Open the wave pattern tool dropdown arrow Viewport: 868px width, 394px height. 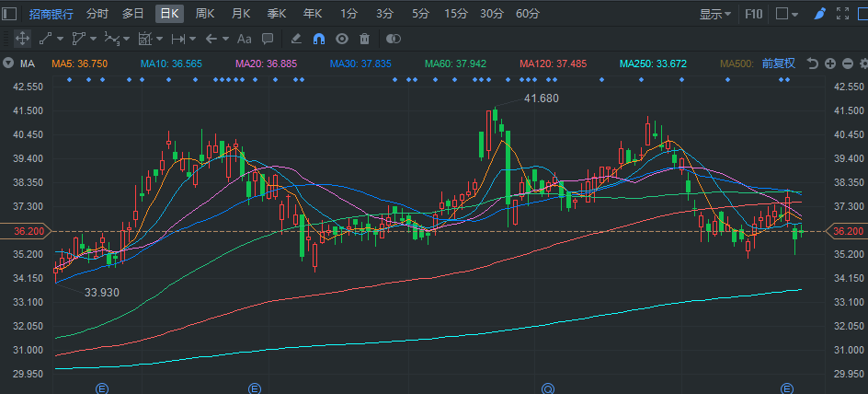point(126,39)
